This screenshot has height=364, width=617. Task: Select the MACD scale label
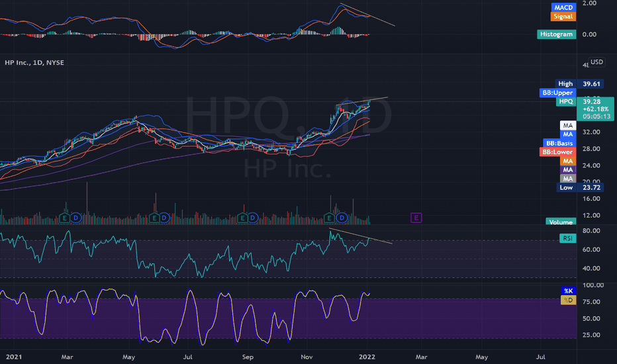pyautogui.click(x=563, y=7)
